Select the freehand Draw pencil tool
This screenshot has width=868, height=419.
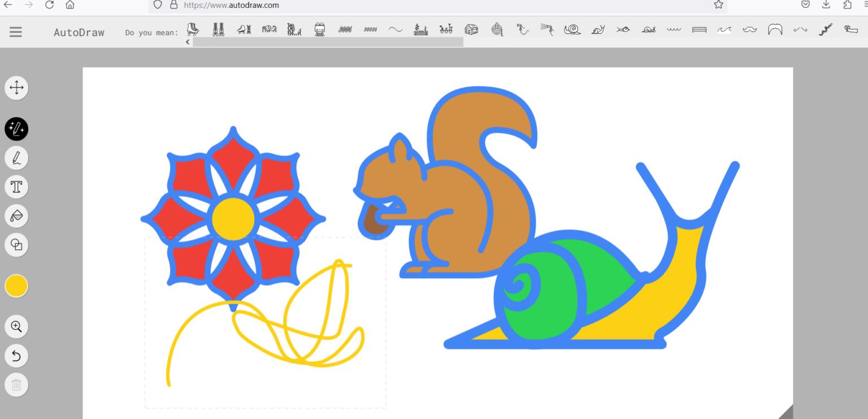pos(16,158)
